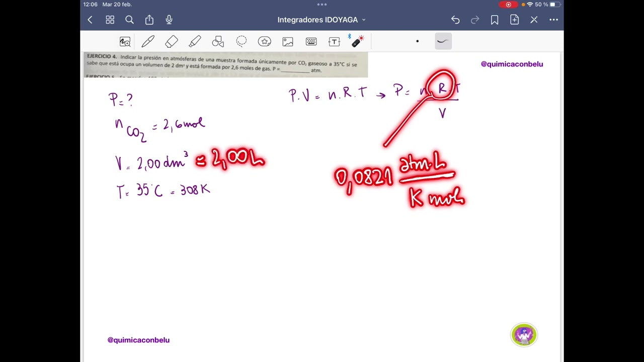The height and width of the screenshot is (362, 644).
Task: Tap the share and export icon
Action: tap(149, 20)
